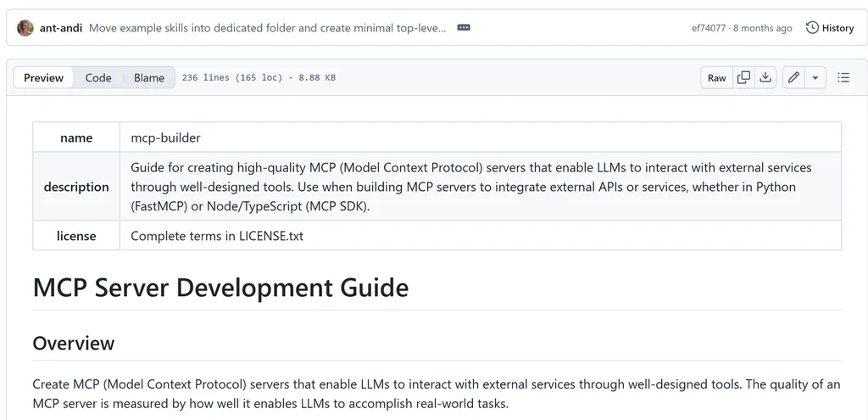This screenshot has width=868, height=420.
Task: Click the '8 months ago' timestamp
Action: [763, 28]
